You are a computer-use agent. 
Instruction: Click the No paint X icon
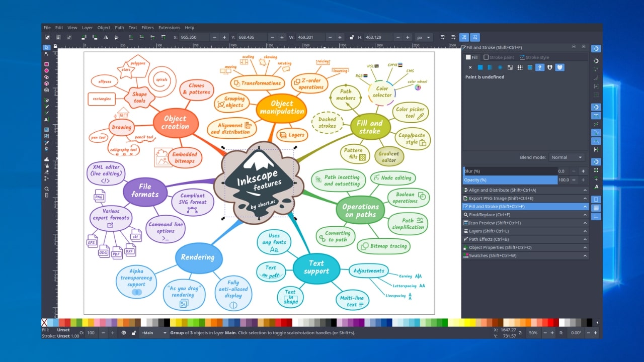coord(470,67)
